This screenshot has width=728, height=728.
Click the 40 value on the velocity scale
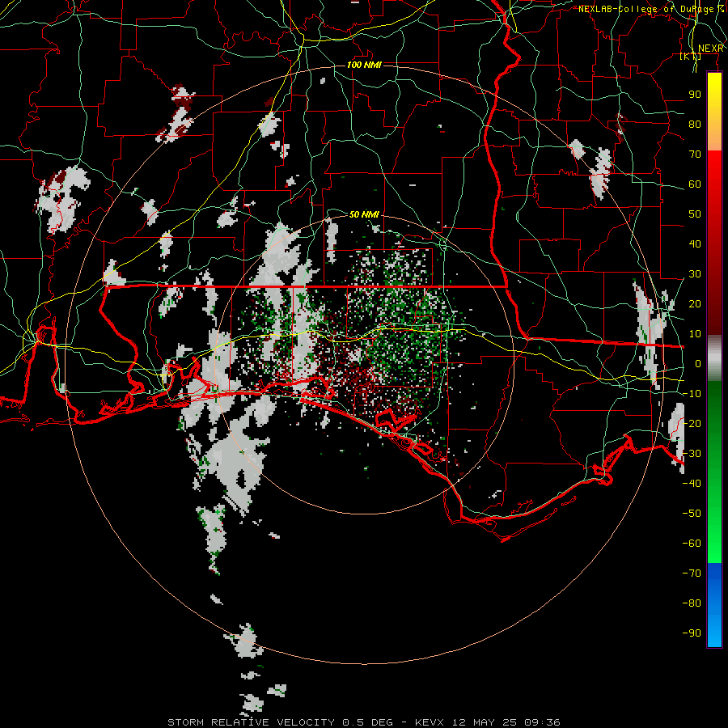(x=695, y=244)
